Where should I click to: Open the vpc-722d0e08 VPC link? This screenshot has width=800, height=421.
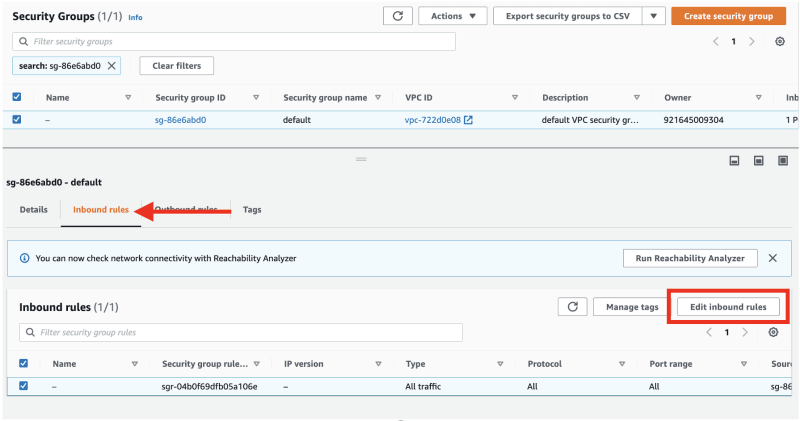pyautogui.click(x=433, y=120)
